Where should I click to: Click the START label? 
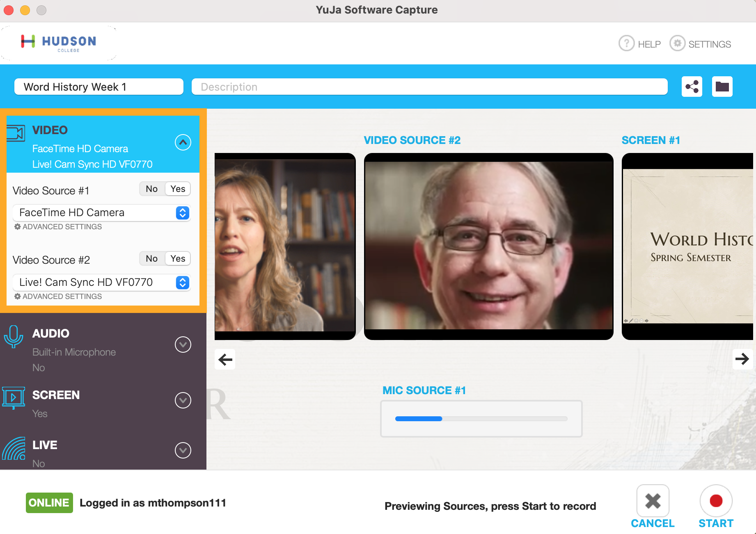tap(716, 523)
